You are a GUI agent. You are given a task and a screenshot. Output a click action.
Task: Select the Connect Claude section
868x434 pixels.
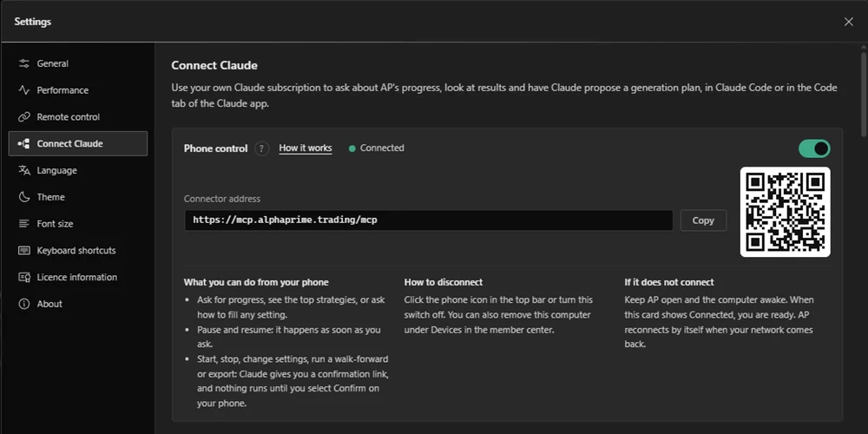click(78, 143)
